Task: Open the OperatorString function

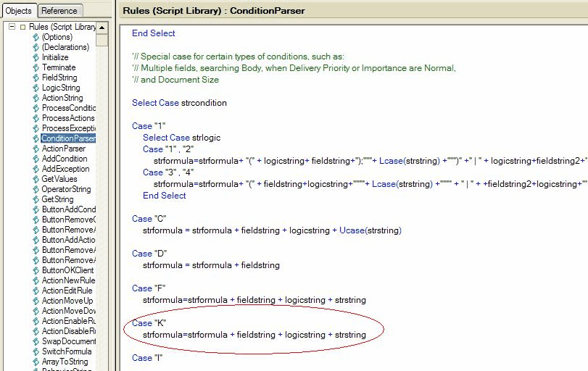Action: coord(66,189)
